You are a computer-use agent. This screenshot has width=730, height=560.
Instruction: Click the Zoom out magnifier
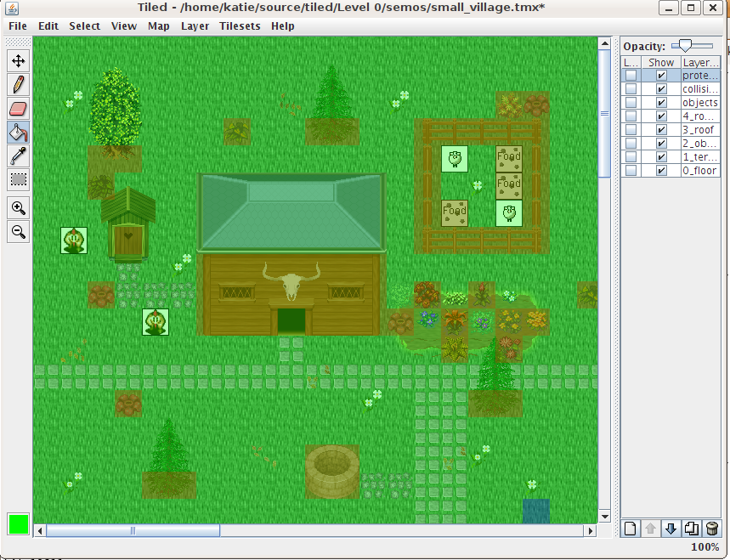[x=18, y=231]
